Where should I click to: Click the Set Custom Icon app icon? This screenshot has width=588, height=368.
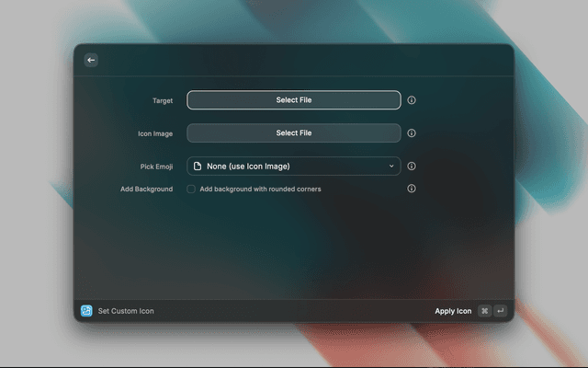(86, 311)
